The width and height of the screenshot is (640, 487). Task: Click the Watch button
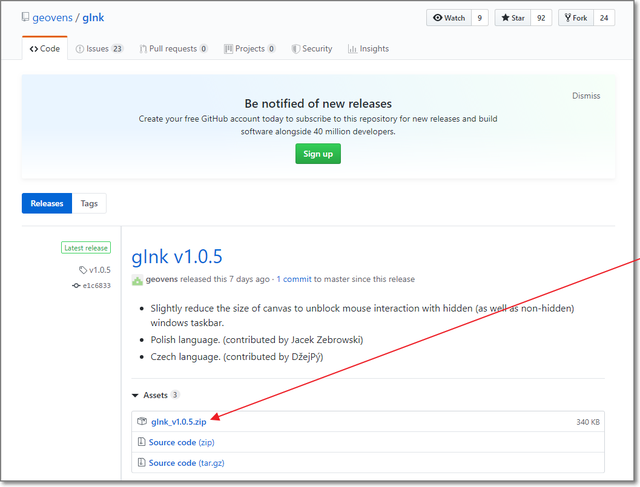(448, 18)
